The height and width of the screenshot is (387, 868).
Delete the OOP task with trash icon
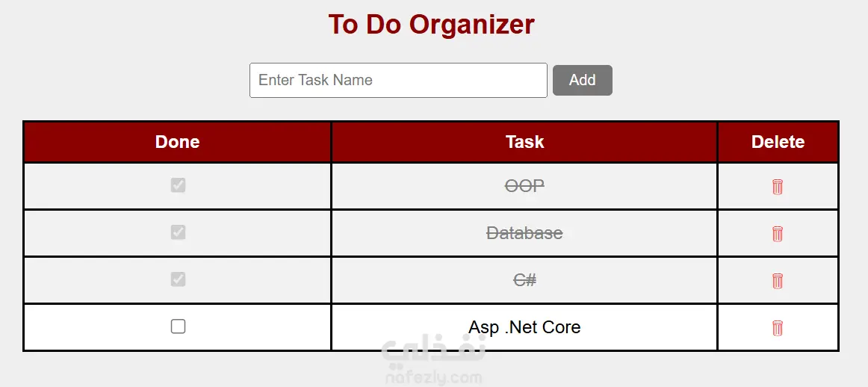point(777,187)
